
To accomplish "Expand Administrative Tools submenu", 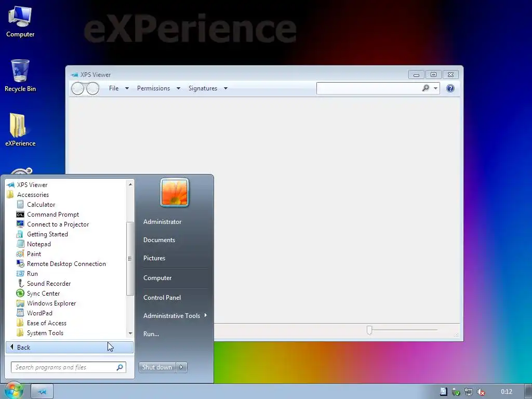I will pos(175,315).
